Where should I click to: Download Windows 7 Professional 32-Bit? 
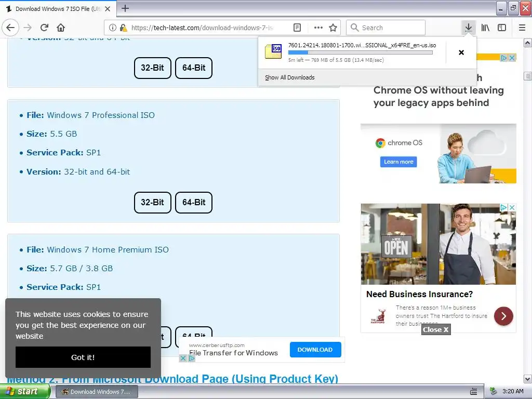pos(152,202)
